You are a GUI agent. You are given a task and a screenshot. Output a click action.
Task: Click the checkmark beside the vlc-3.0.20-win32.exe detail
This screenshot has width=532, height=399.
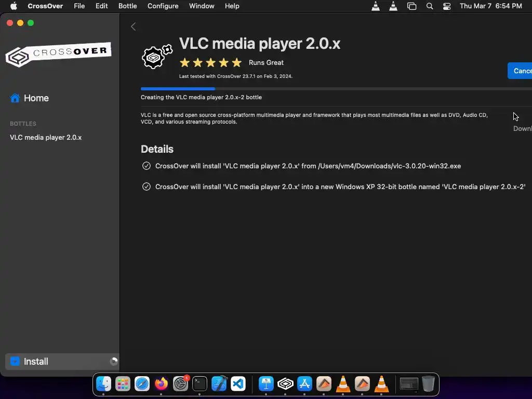click(146, 166)
